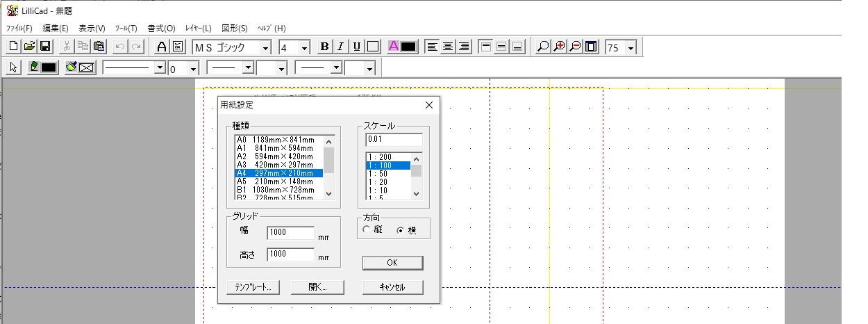This screenshot has width=868, height=324.
Task: Click the pen line color icon
Action: (34, 67)
